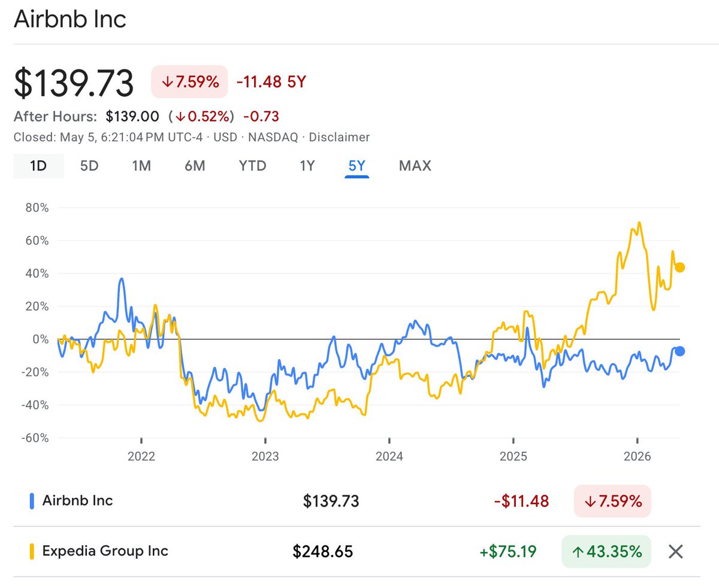Screen dimensions: 719x588
Task: Click the -$11.48 Airbnb row change
Action: [521, 501]
